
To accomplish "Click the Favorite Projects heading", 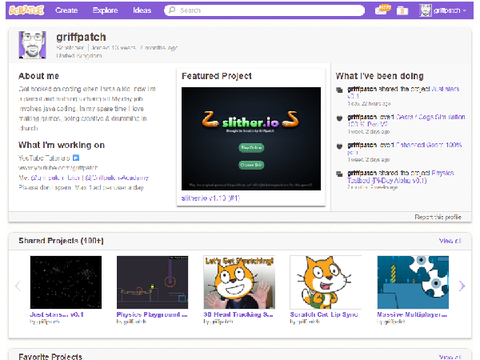I will 50,357.
